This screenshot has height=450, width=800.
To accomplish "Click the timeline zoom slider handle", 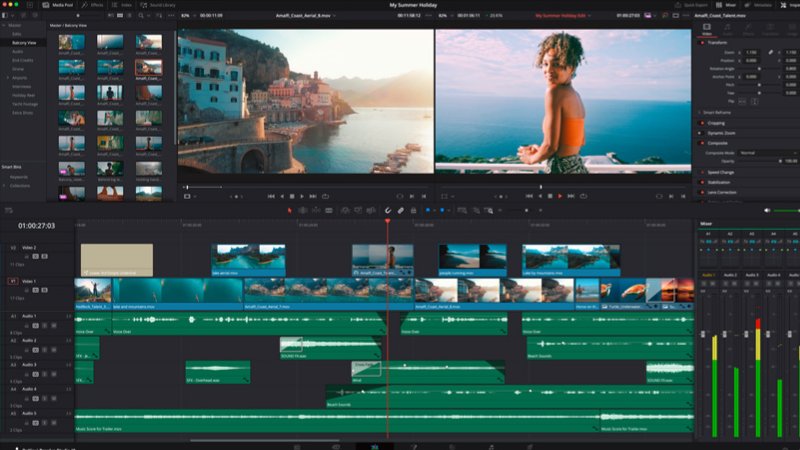I will pyautogui.click(x=526, y=210).
